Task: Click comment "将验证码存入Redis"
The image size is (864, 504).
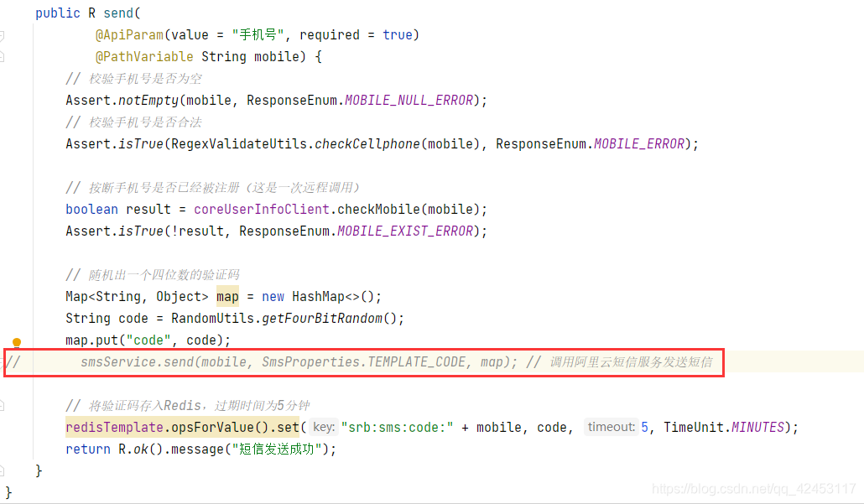Action: point(145,406)
